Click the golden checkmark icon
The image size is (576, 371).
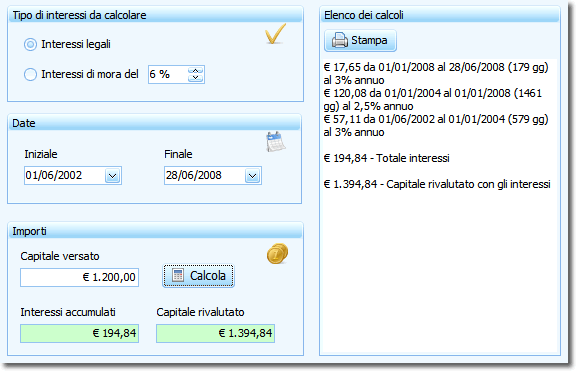(x=276, y=34)
